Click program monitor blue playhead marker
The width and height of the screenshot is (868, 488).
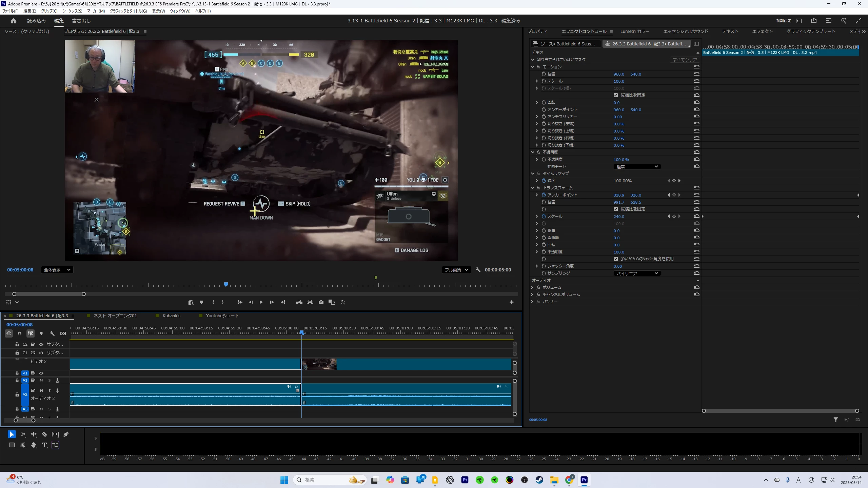pyautogui.click(x=226, y=284)
